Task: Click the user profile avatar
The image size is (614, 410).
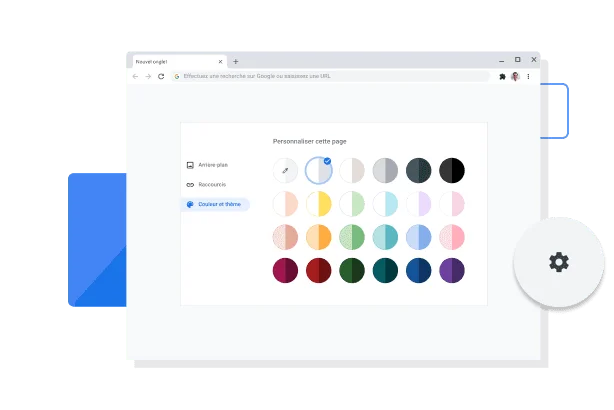Action: coord(515,76)
